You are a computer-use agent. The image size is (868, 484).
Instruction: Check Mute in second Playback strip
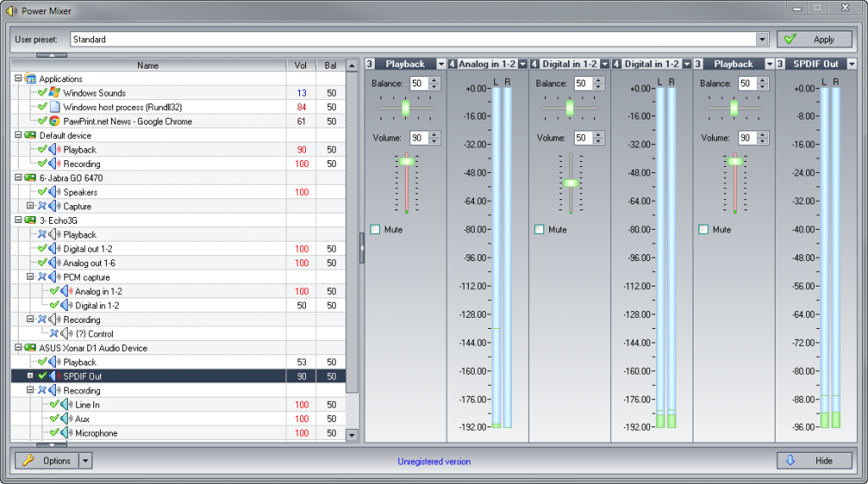704,229
